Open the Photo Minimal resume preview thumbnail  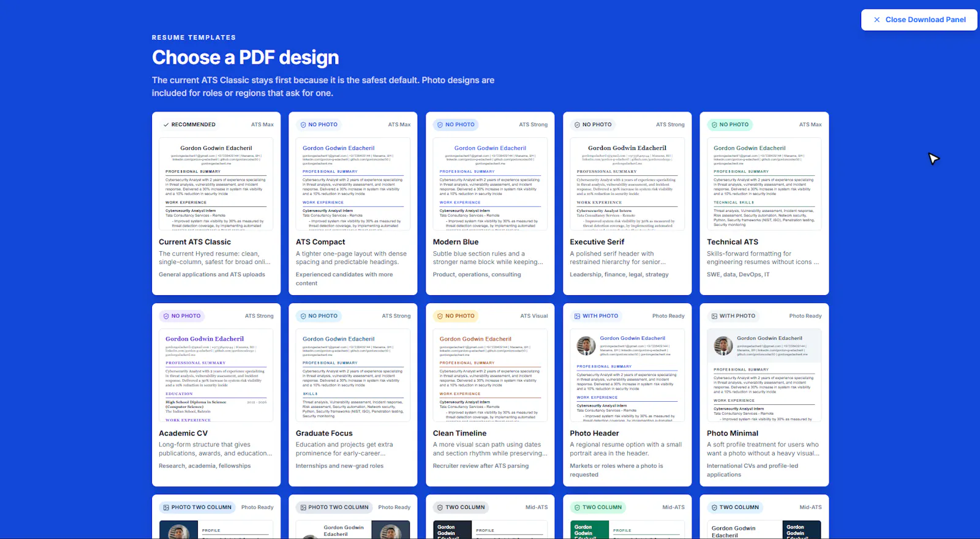[x=764, y=375]
